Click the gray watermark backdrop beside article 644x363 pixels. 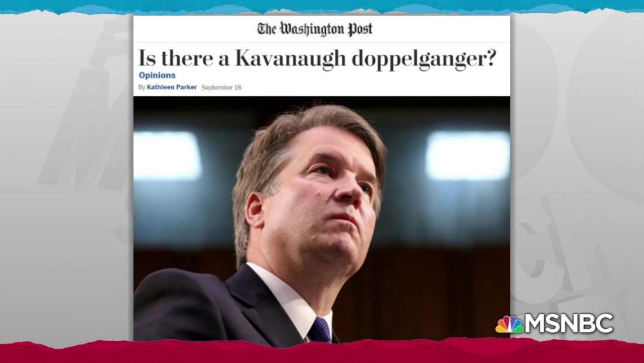(66, 177)
